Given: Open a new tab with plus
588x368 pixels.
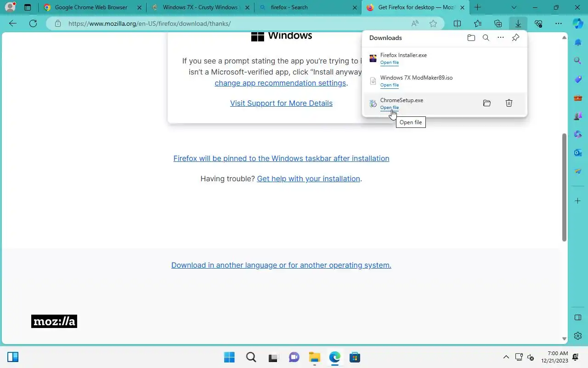Looking at the screenshot, I should coord(478,7).
